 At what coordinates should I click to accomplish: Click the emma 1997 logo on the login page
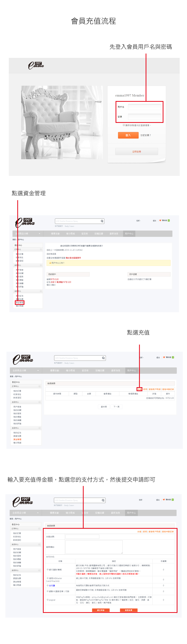pyautogui.click(x=36, y=66)
